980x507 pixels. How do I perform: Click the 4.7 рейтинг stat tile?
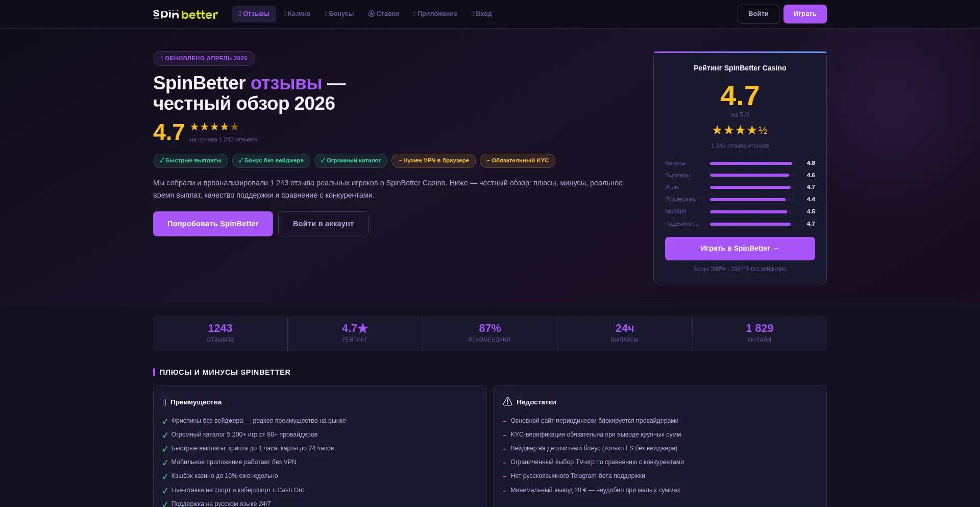[355, 333]
